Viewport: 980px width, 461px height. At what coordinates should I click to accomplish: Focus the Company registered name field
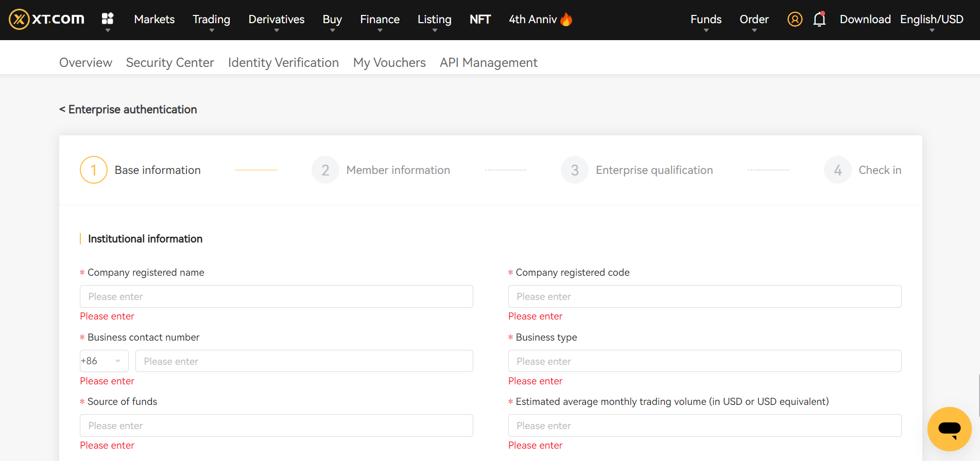pos(276,296)
